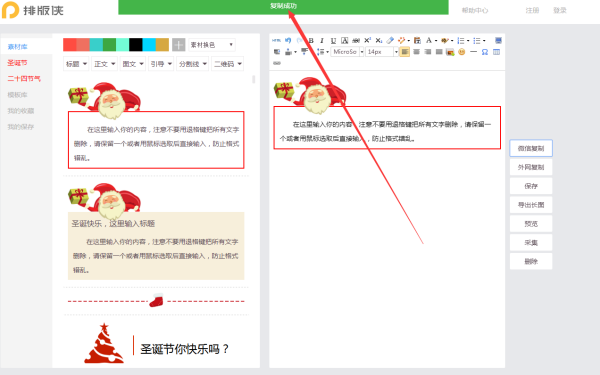Insert an emoticon smiley
The height and width of the screenshot is (375, 600).
(x=461, y=52)
